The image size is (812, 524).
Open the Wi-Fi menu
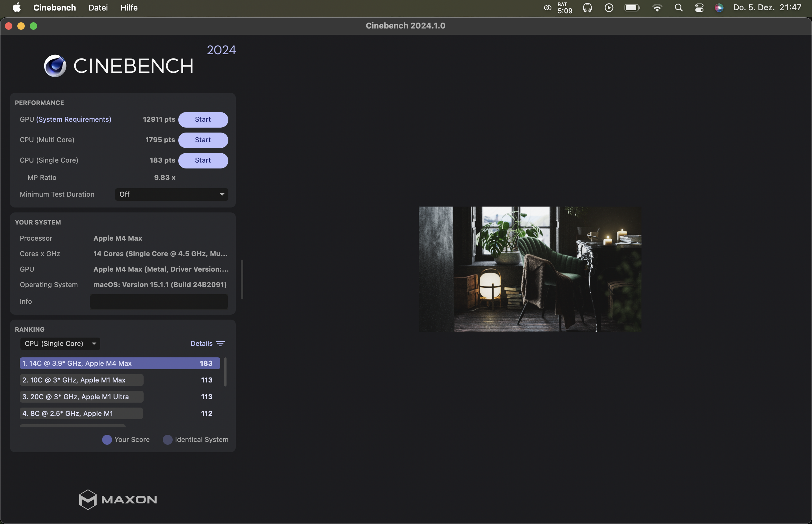(657, 7)
